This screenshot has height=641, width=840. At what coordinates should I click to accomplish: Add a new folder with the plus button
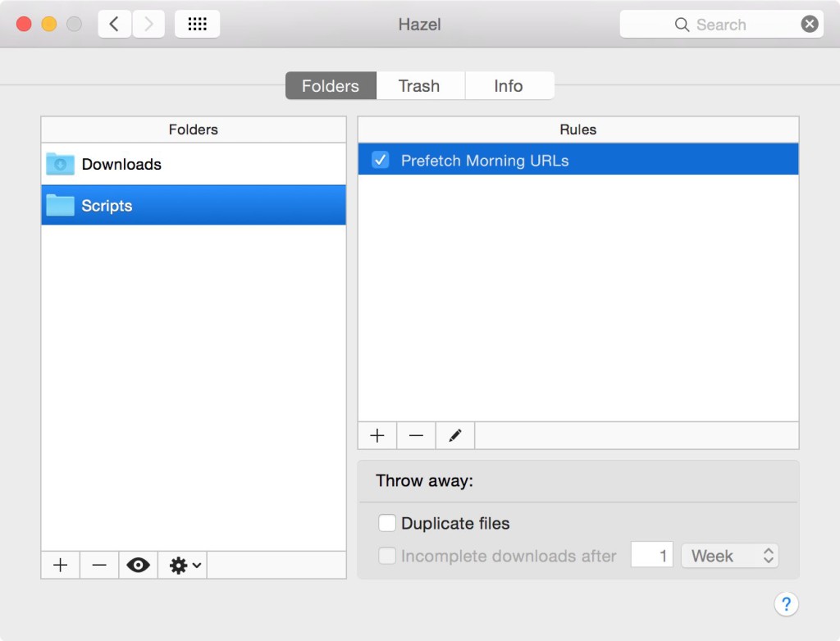61,565
